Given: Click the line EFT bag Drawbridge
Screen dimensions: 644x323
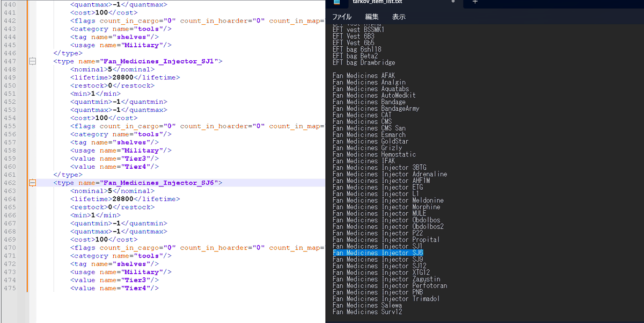Looking at the screenshot, I should [364, 62].
